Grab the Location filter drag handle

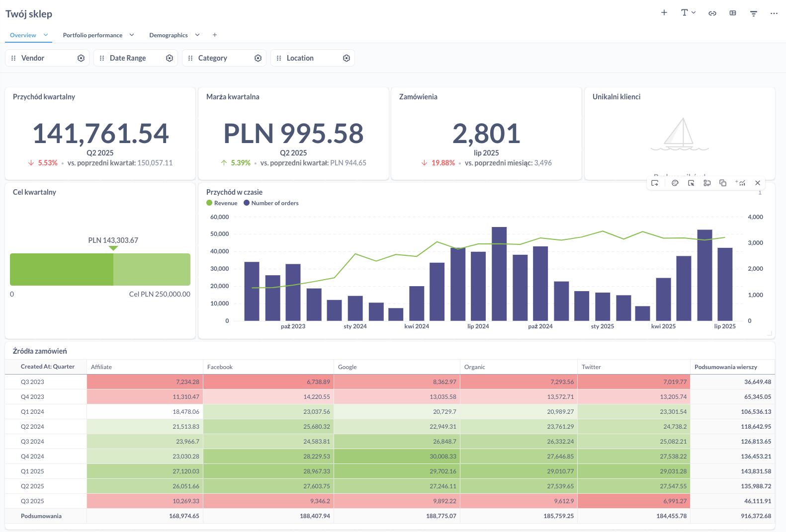click(x=279, y=58)
